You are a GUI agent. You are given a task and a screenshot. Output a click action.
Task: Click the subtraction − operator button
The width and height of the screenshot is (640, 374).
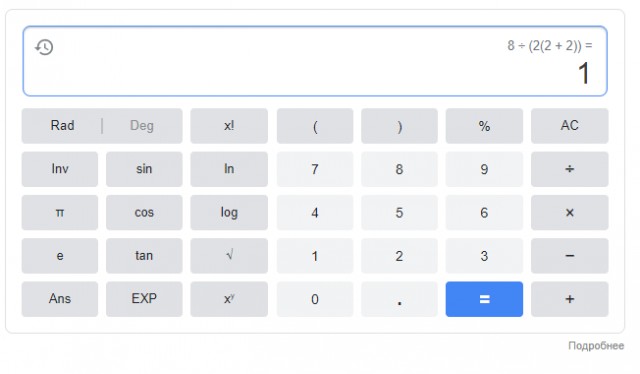tap(569, 256)
